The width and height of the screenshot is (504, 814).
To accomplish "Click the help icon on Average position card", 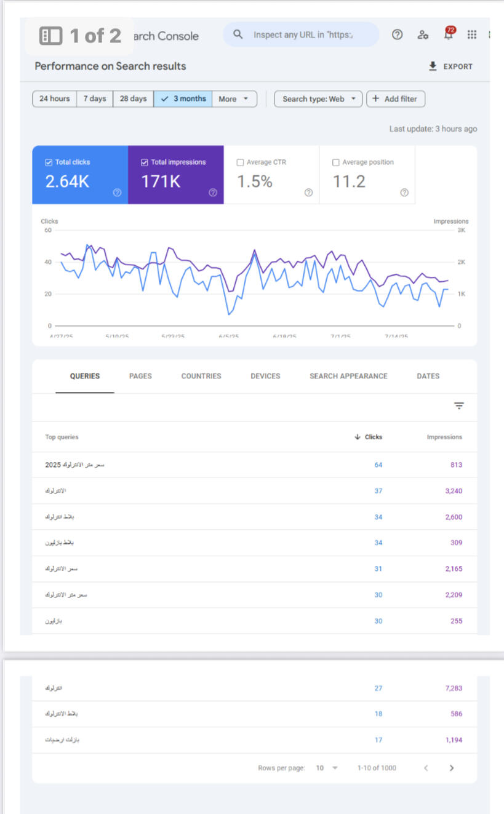I will coord(404,193).
